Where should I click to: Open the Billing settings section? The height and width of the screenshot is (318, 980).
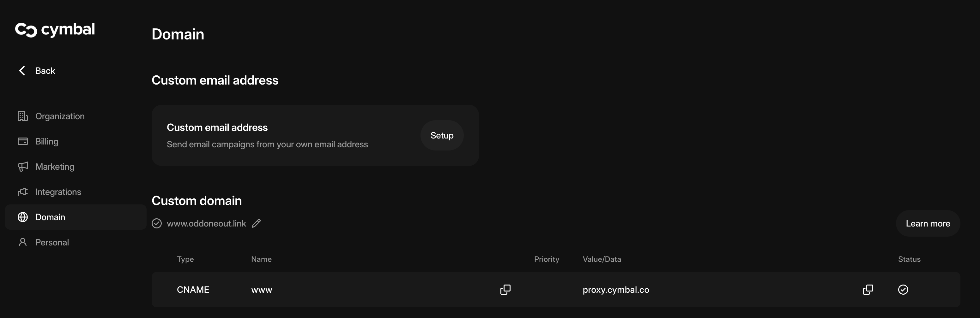tap(47, 141)
